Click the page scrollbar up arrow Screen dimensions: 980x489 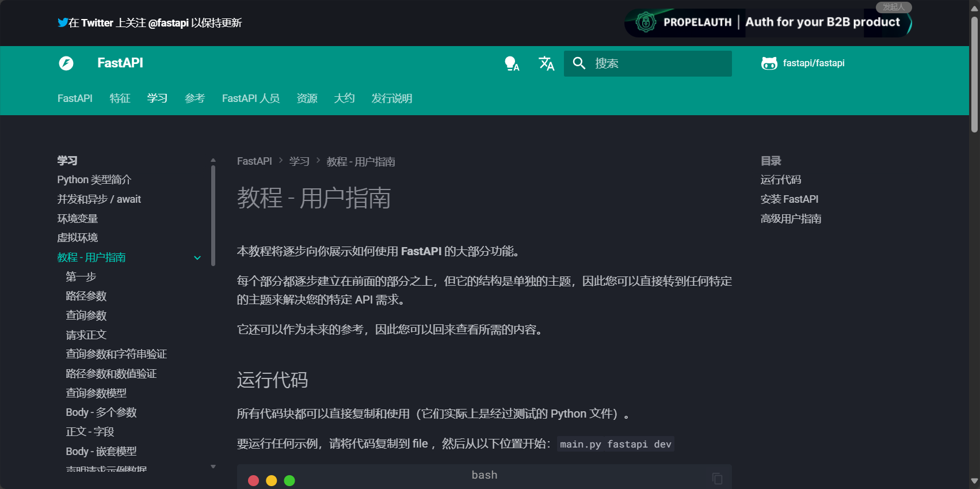974,7
